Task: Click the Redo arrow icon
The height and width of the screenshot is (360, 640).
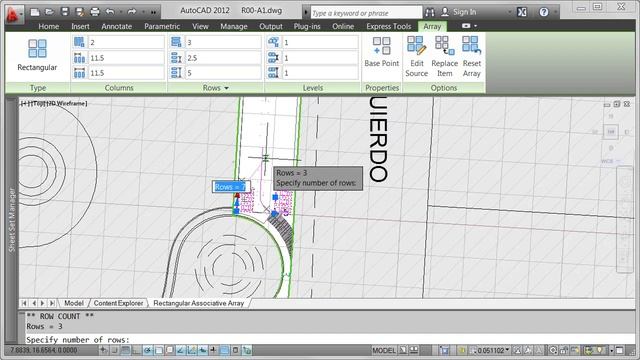Action: (x=131, y=12)
